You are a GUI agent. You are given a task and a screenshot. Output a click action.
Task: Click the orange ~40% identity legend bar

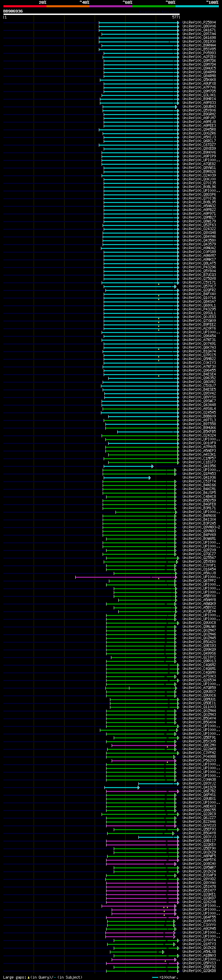(68, 6)
